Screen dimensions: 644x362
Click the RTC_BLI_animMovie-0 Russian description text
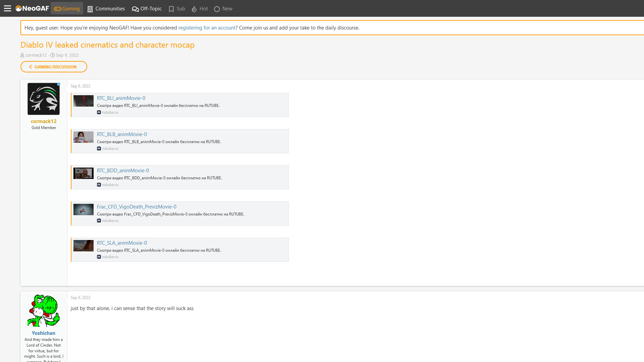click(158, 106)
